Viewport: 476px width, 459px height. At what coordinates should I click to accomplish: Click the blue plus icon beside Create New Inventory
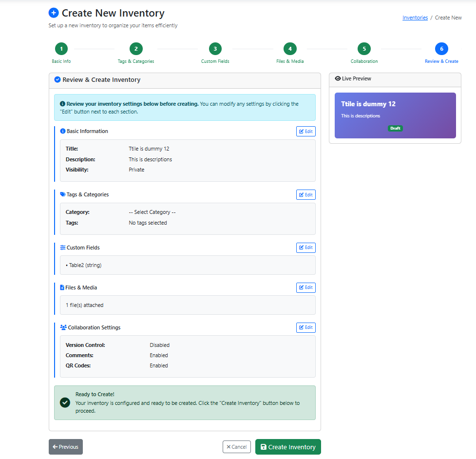pyautogui.click(x=54, y=13)
